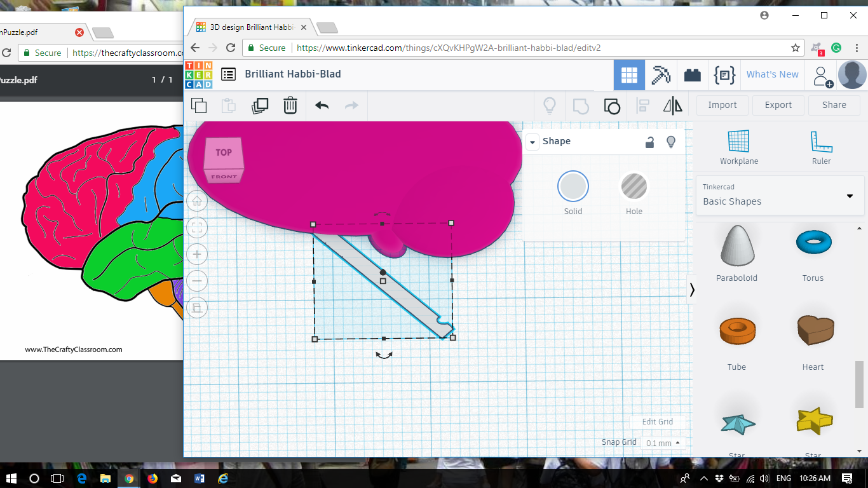Screen dimensions: 868x488
Task: Click the Edit Grid button
Action: 657,421
